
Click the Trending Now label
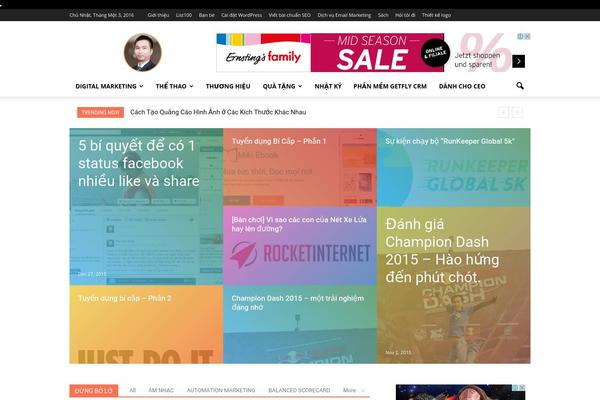point(100,113)
